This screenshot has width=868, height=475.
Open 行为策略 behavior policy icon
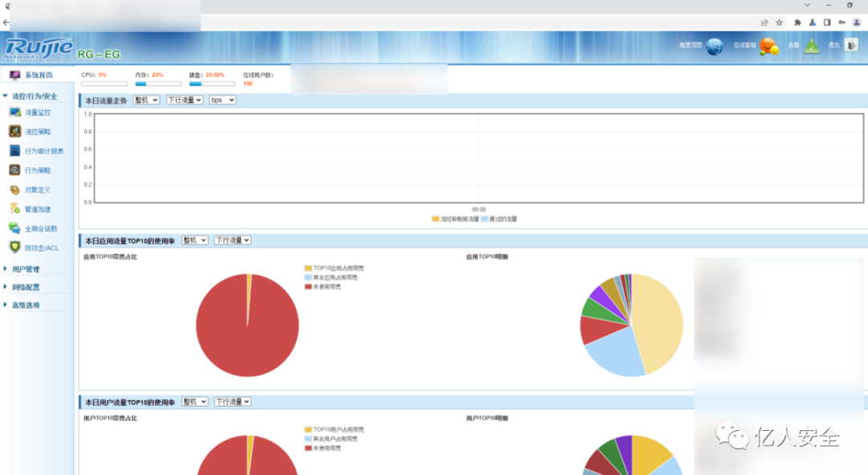(x=15, y=170)
